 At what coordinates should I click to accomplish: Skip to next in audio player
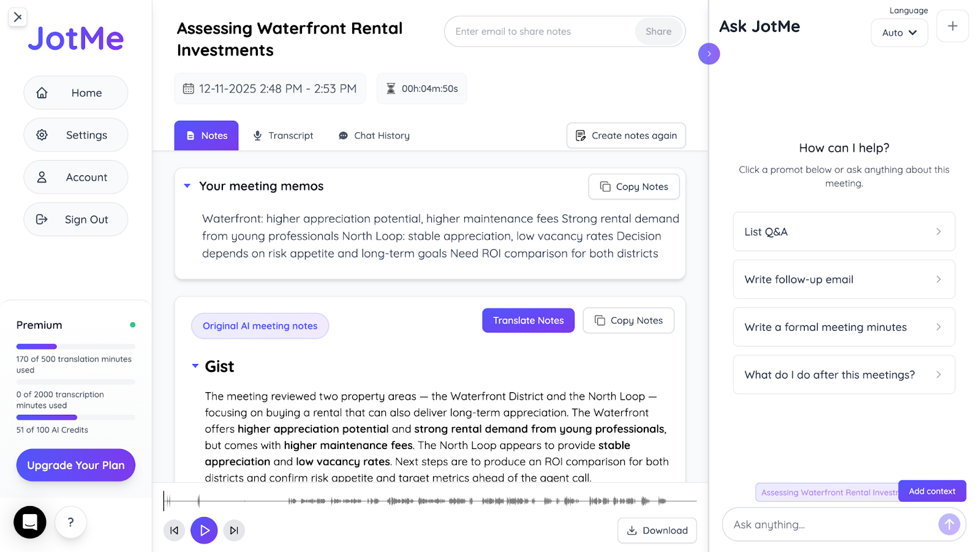[x=234, y=531]
